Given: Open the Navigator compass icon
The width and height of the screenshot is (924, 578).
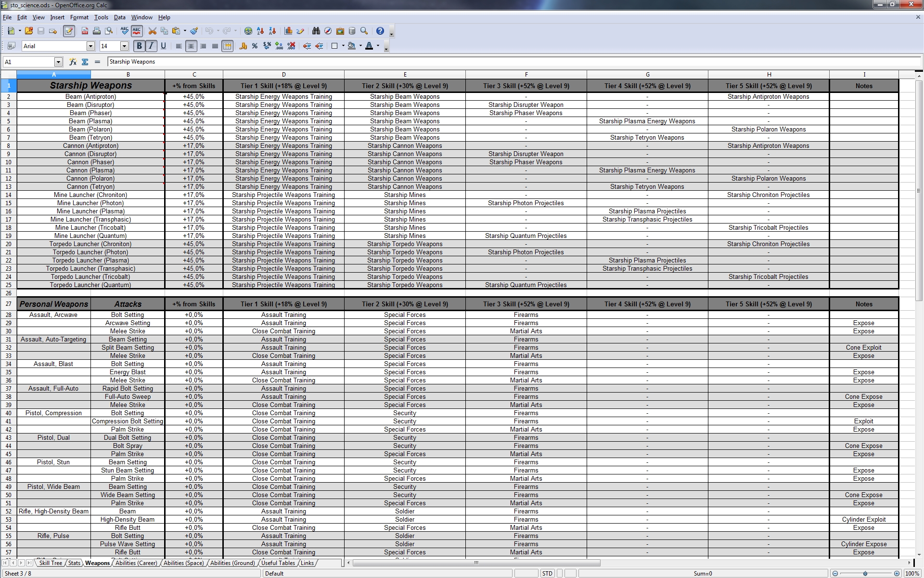Looking at the screenshot, I should [328, 31].
